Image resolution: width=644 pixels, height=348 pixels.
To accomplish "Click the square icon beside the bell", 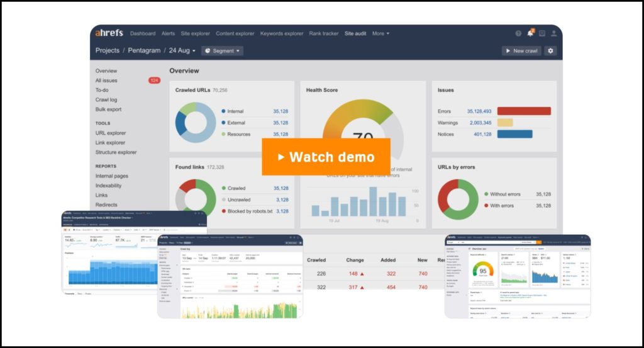I will click(x=542, y=33).
